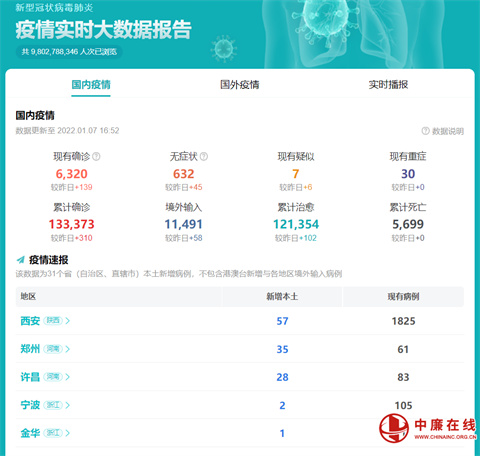Click 宁波's 新增本土 value 2
This screenshot has height=456, width=480.
pyautogui.click(x=282, y=405)
